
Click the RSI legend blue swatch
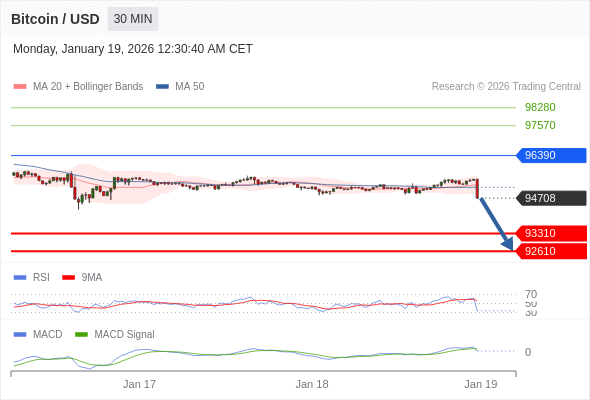(20, 278)
